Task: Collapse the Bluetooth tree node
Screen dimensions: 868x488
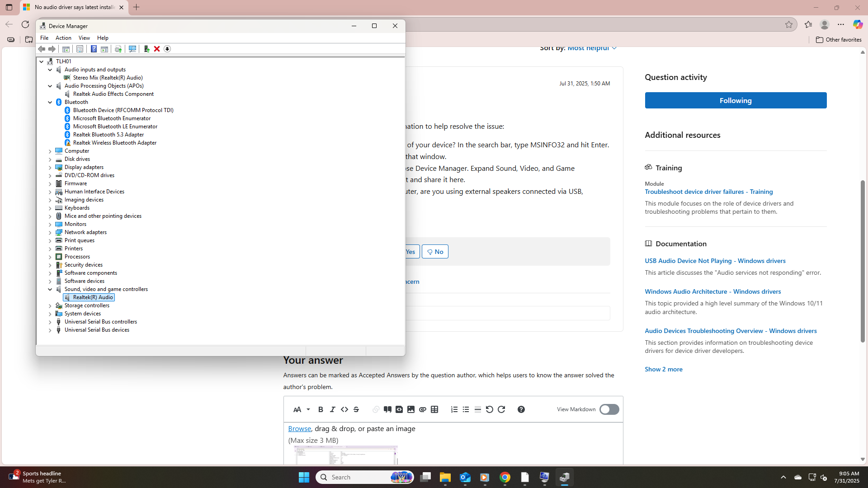Action: tap(50, 102)
